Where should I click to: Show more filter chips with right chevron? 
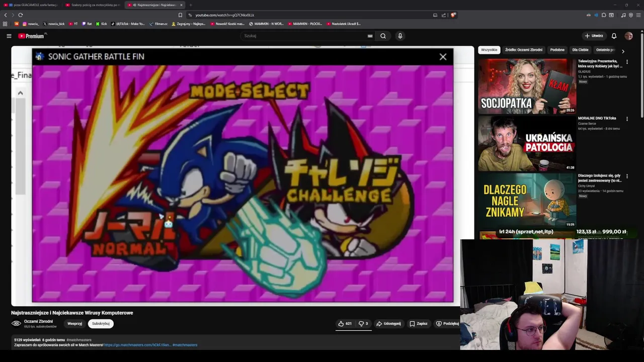(623, 51)
